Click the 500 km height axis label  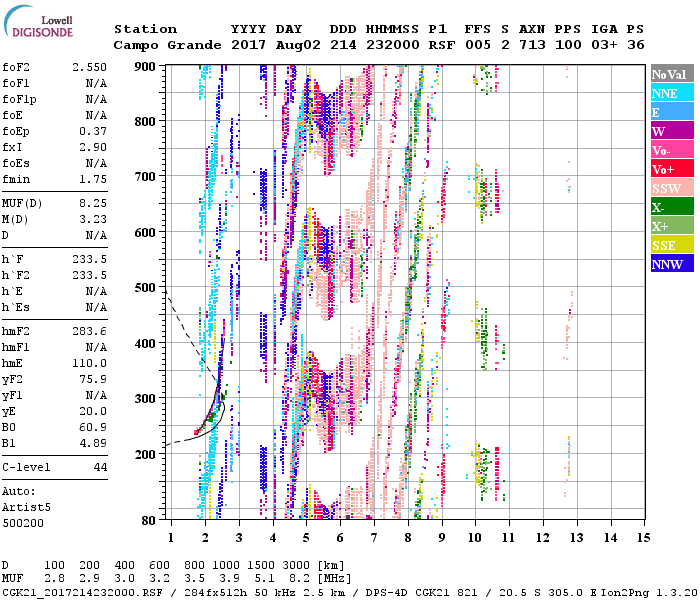click(x=145, y=288)
